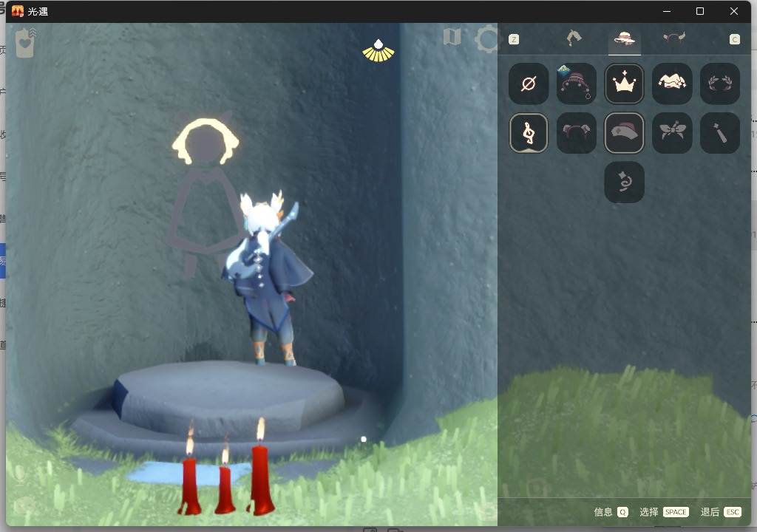
Task: Choose the earmuff headband item
Action: coord(576,133)
